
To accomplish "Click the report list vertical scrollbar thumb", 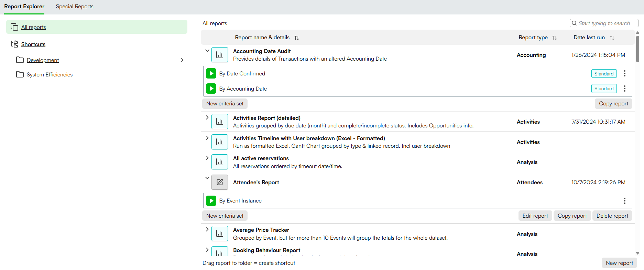I will (x=637, y=49).
